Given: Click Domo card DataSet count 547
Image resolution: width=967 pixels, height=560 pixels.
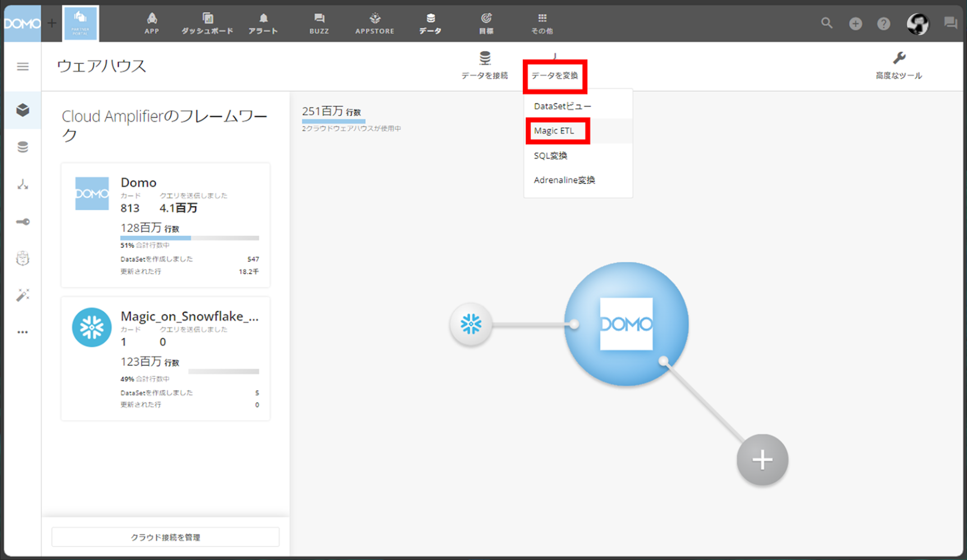Looking at the screenshot, I should [x=253, y=259].
